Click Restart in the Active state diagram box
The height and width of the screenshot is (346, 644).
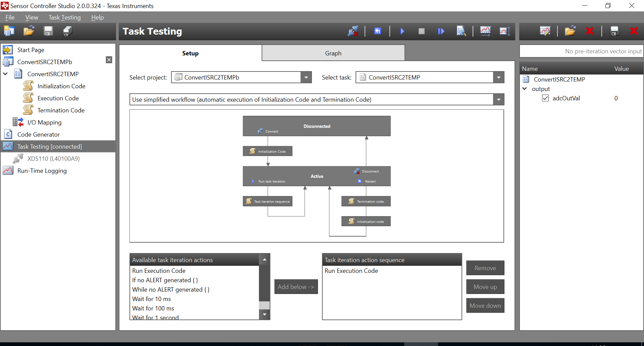[x=367, y=182]
